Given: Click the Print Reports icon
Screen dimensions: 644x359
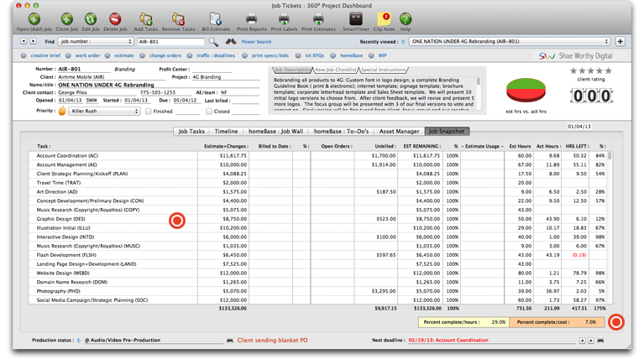Looking at the screenshot, I should [x=251, y=19].
